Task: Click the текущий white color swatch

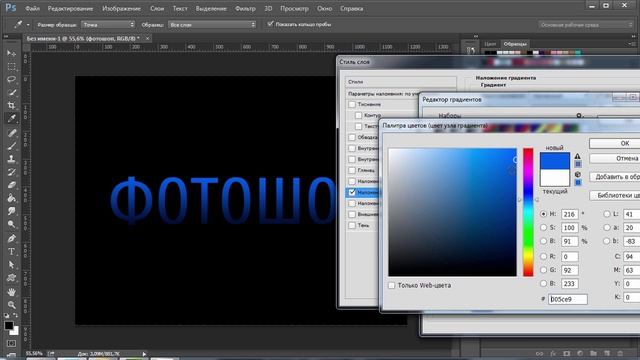Action: 554,178
